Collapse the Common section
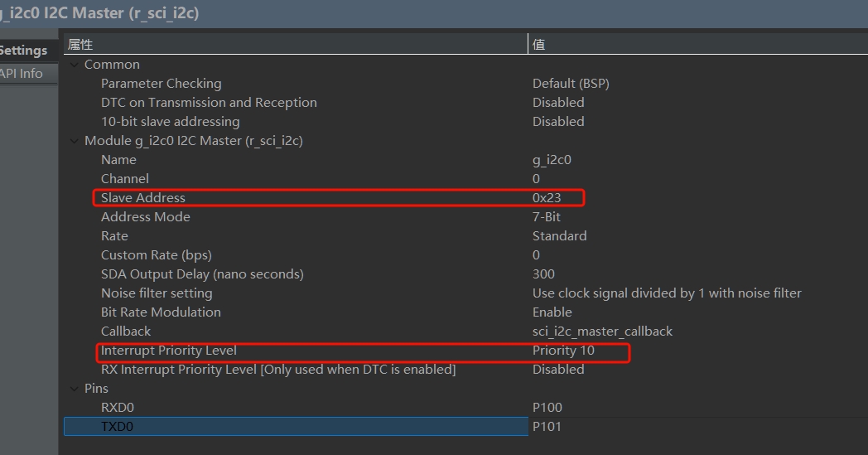This screenshot has width=868, height=455. pos(75,65)
